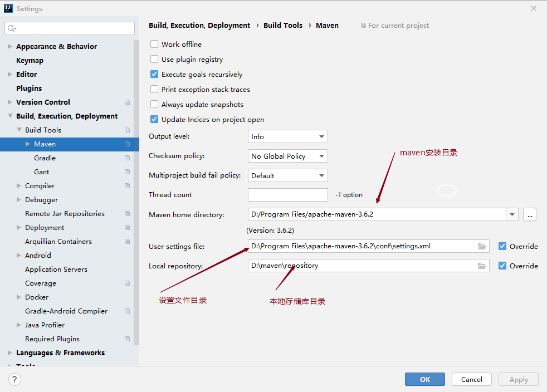Click the OK button
The image size is (547, 392).
(425, 379)
